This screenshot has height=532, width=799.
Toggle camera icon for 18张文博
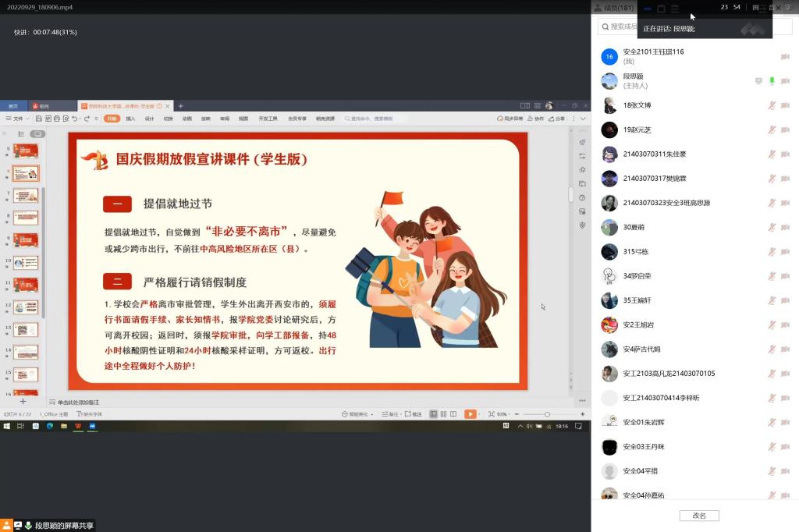point(785,105)
